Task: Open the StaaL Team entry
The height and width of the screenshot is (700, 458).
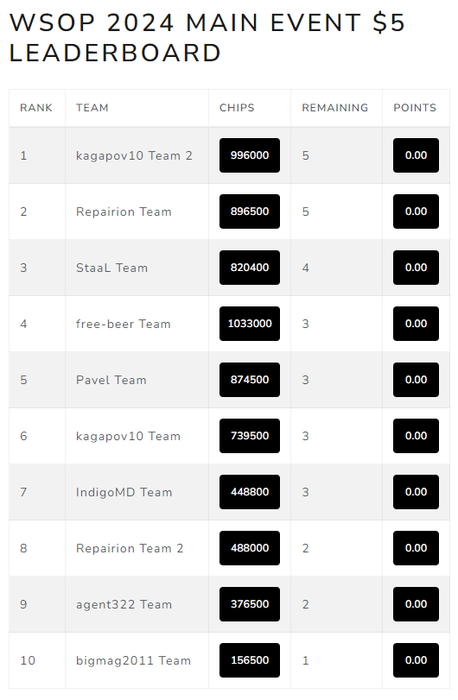Action: pyautogui.click(x=112, y=268)
